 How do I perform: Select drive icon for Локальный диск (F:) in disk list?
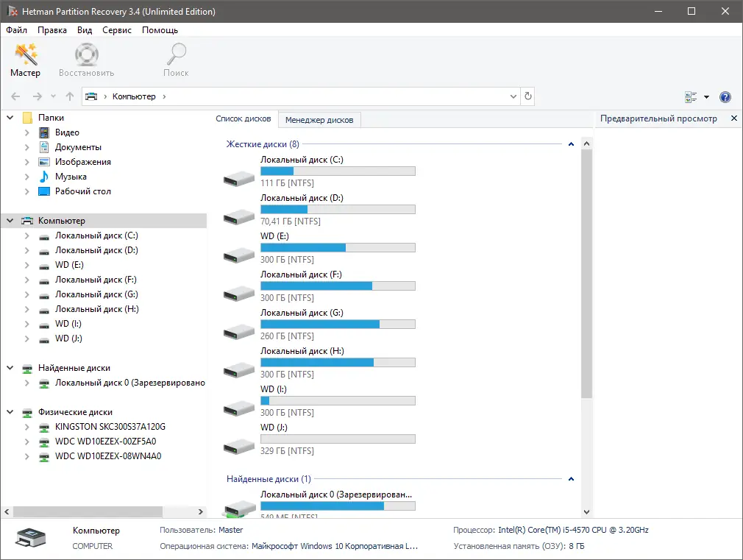[x=239, y=294]
